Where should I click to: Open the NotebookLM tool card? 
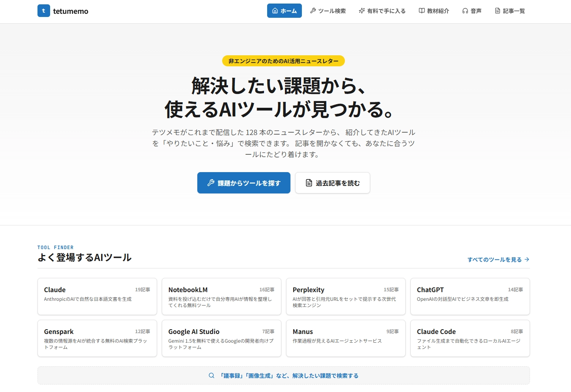(x=221, y=296)
